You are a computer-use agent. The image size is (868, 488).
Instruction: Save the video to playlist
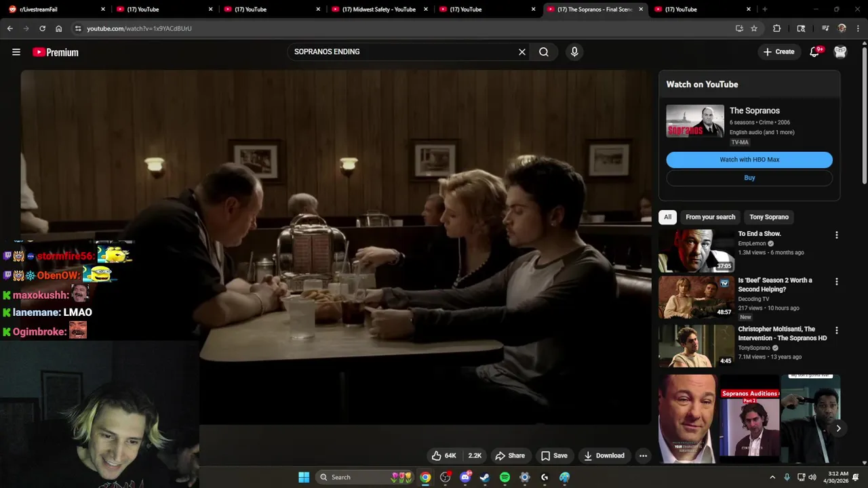[x=554, y=455]
